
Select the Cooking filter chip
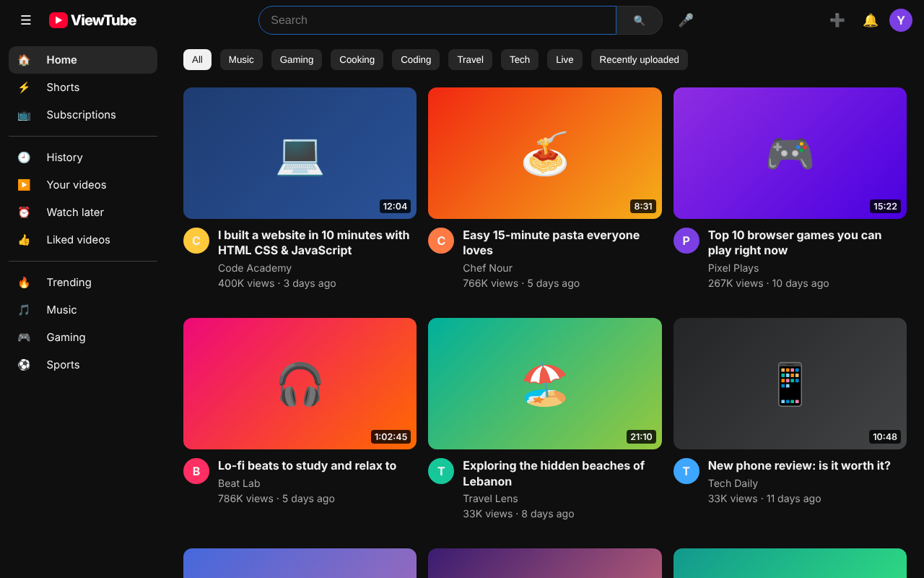coord(357,60)
